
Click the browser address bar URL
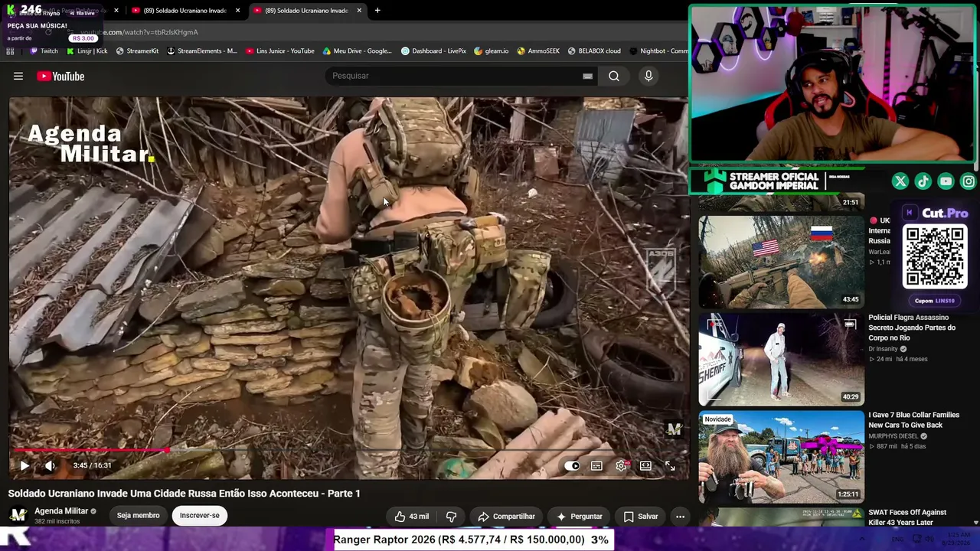(139, 32)
